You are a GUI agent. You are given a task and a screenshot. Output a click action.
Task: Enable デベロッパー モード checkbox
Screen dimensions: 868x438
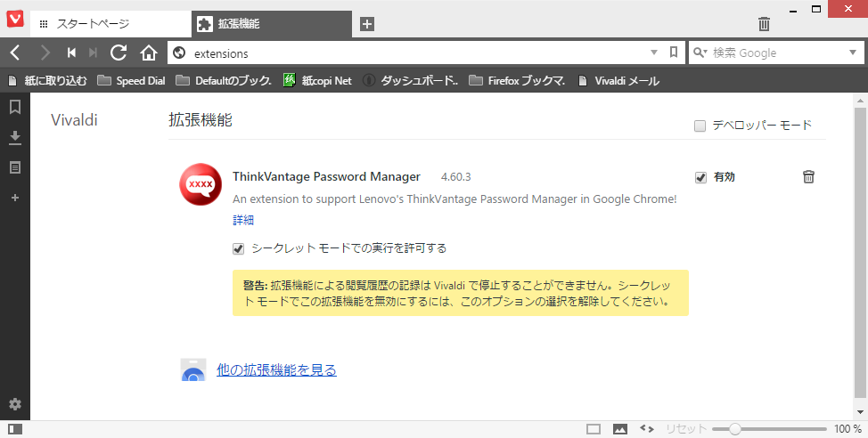pyautogui.click(x=700, y=126)
